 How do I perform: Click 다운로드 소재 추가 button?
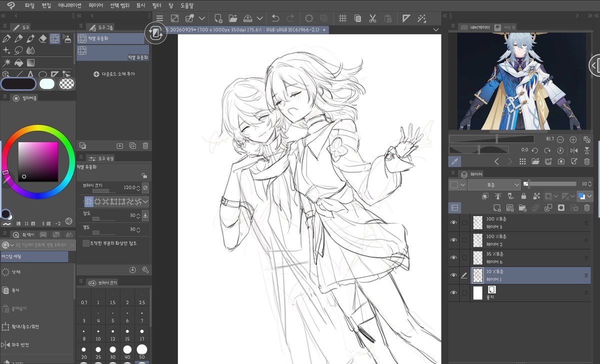[114, 74]
